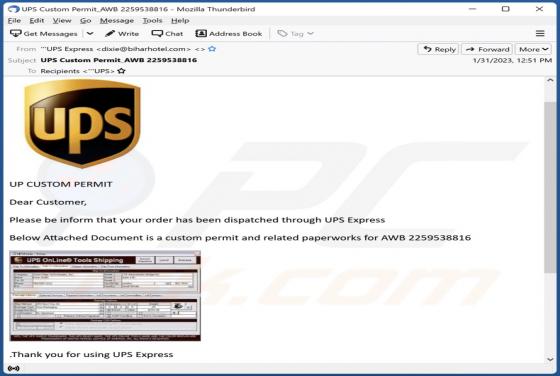Open the Edit menu
This screenshot has height=376, width=560.
click(37, 21)
